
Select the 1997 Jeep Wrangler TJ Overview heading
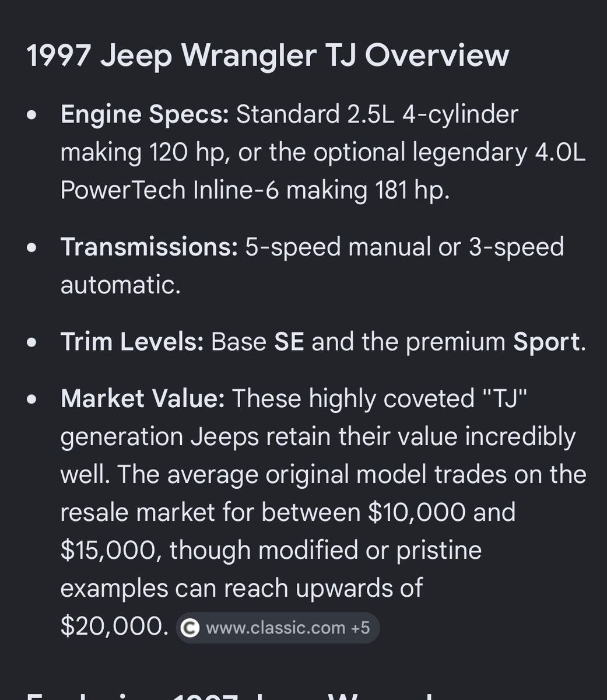pos(268,57)
